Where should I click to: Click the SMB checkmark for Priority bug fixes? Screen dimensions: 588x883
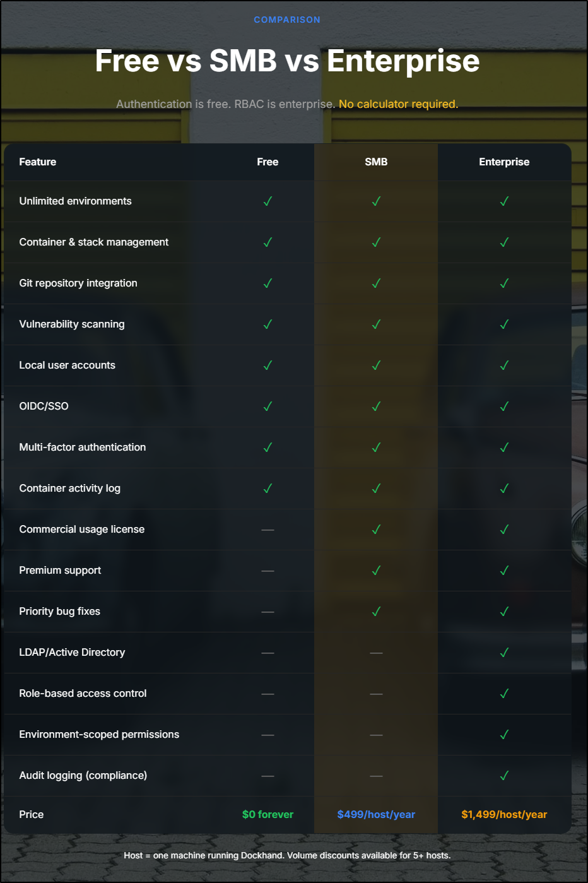pos(376,612)
